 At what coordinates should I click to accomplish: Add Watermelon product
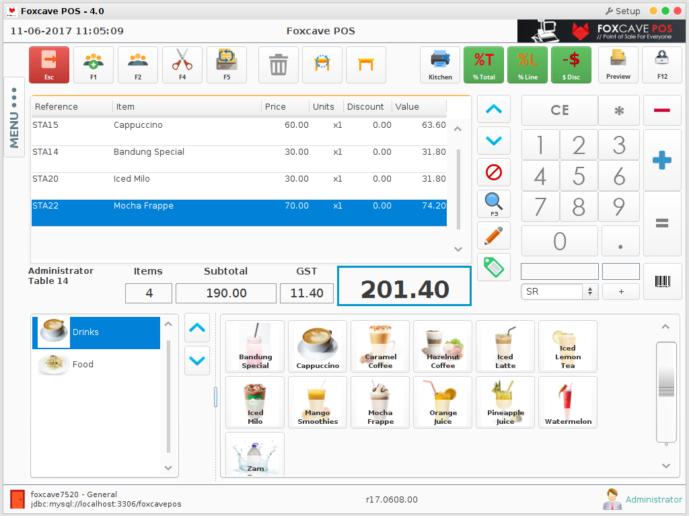[x=568, y=402]
